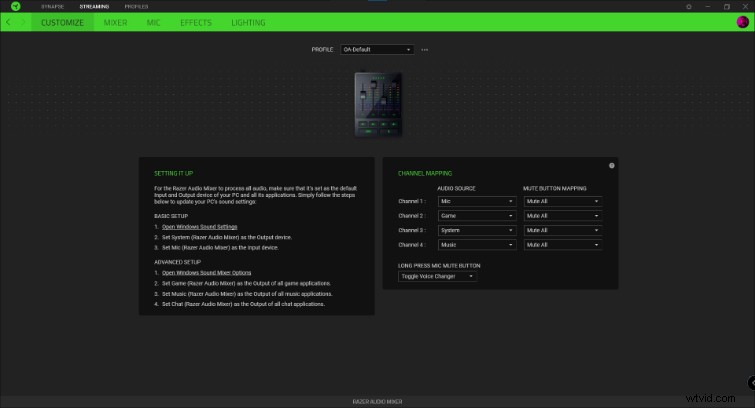The image size is (755, 408).
Task: Click the Advanced Setup label
Action: tap(177, 262)
